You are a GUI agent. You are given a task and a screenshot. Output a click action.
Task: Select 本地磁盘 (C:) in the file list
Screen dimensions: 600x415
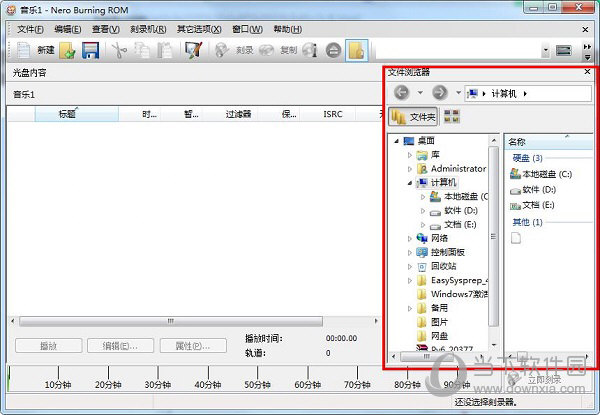coord(541,174)
